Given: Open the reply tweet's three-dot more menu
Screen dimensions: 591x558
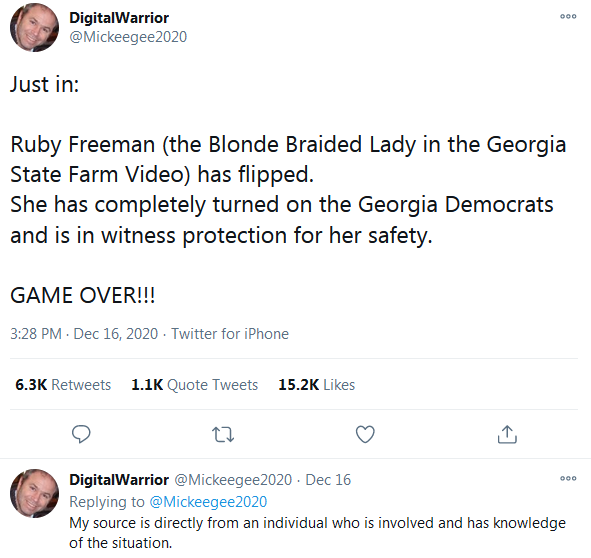Looking at the screenshot, I should [568, 478].
